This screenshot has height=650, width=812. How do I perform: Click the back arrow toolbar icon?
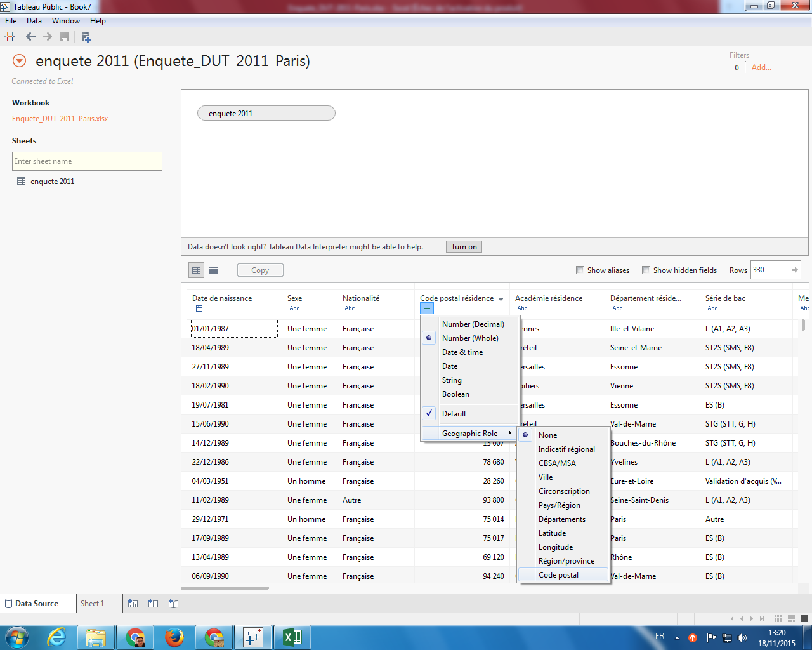[x=30, y=37]
